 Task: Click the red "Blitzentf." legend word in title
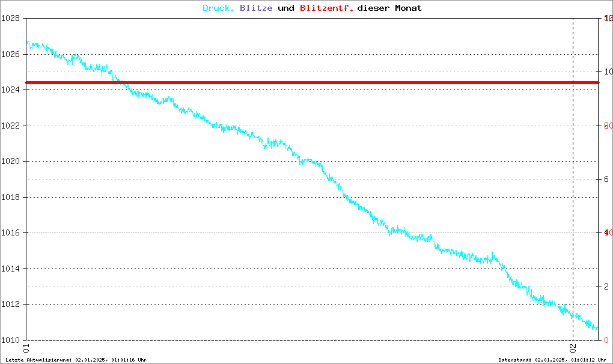click(326, 8)
